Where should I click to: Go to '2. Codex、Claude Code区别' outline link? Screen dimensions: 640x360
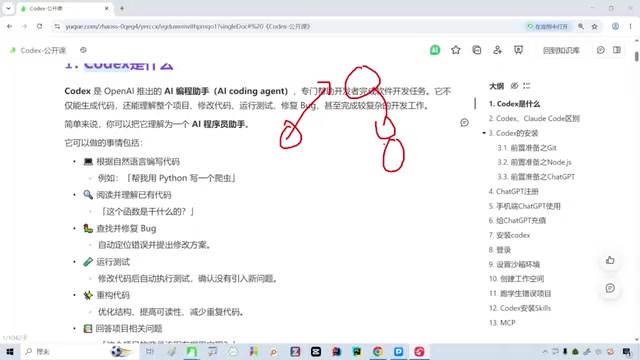[x=534, y=118]
